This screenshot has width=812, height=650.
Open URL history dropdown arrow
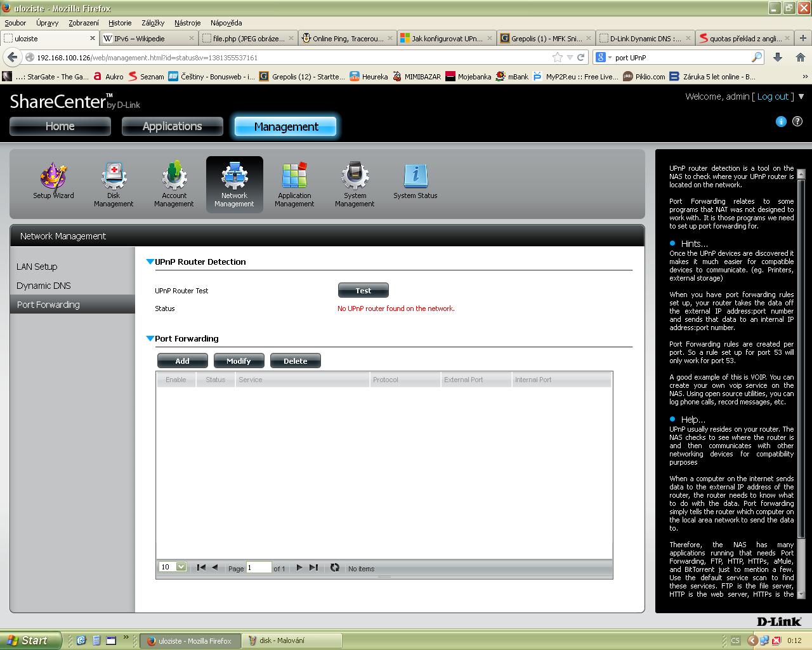coord(570,57)
